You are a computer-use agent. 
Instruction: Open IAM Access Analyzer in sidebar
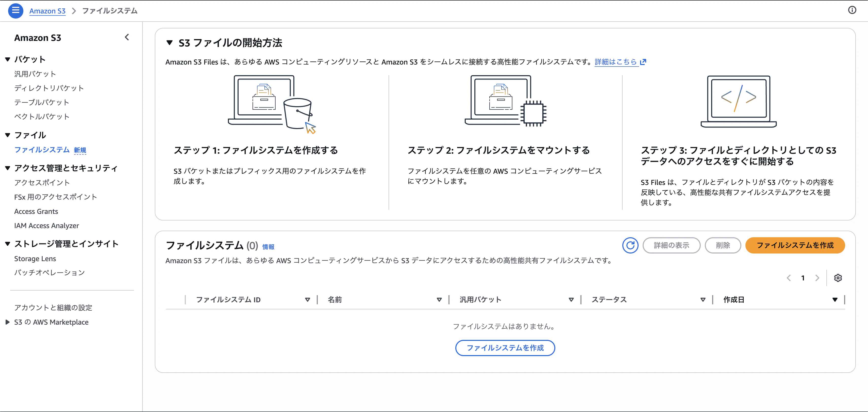point(46,226)
